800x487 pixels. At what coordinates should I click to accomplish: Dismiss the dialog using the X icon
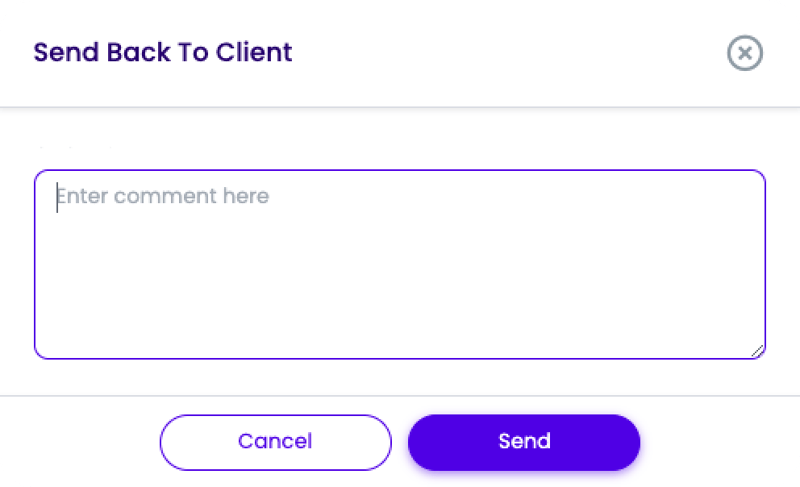[744, 53]
